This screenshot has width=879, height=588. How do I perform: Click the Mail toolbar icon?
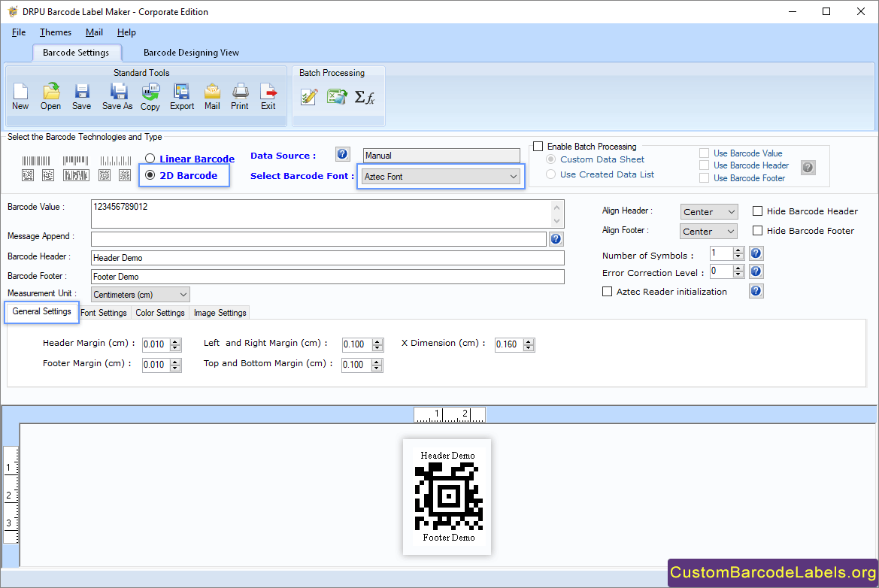(x=213, y=97)
